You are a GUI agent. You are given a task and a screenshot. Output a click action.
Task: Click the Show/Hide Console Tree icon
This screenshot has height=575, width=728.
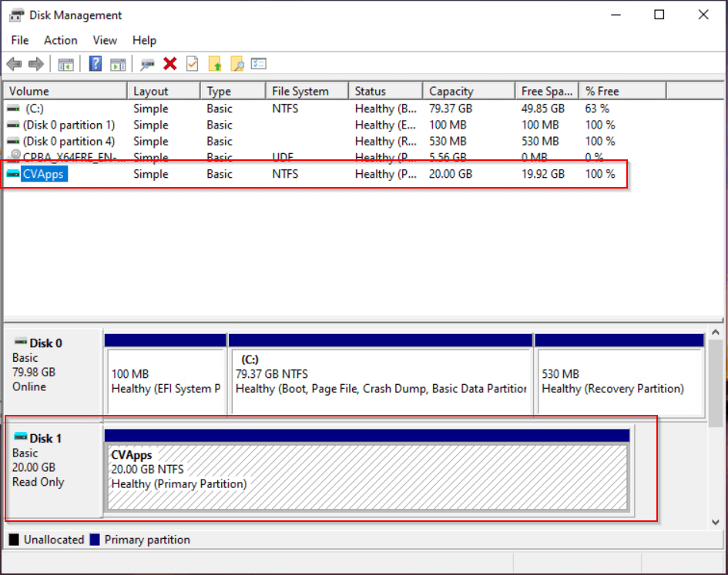[66, 64]
